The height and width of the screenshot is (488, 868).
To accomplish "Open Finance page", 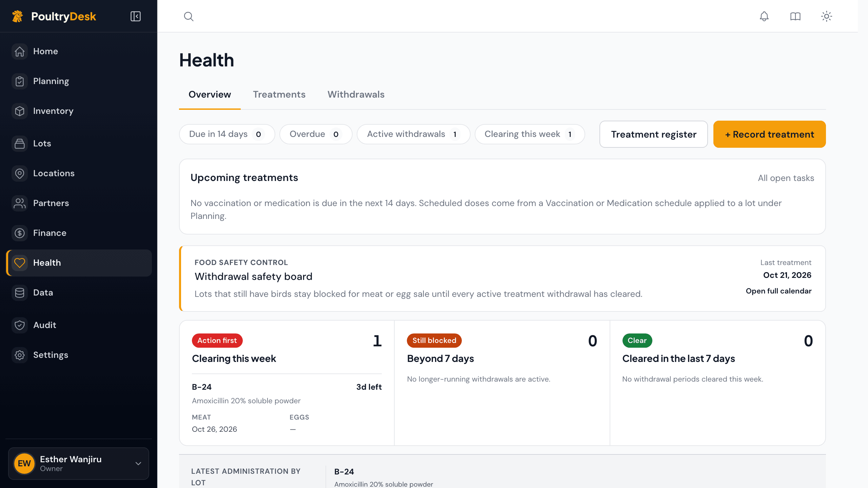I will (x=79, y=233).
